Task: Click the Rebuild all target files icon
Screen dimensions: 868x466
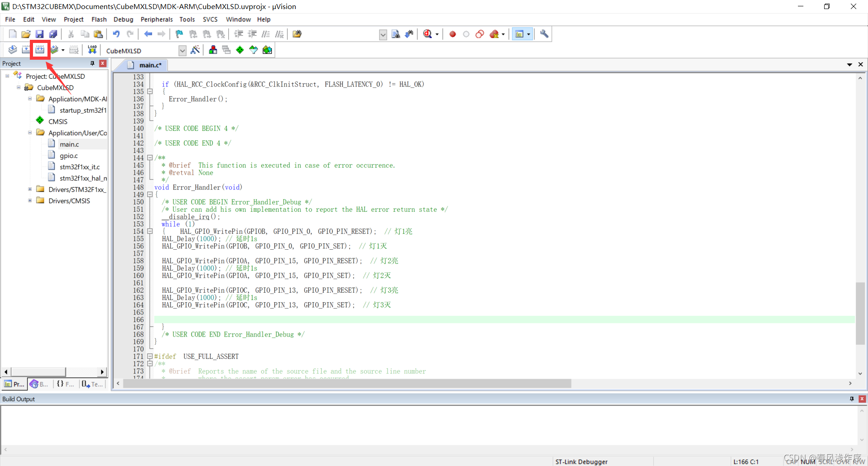Action: [x=40, y=50]
